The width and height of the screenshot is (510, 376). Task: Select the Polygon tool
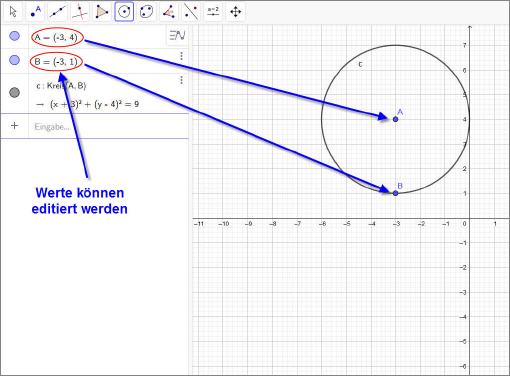point(102,12)
